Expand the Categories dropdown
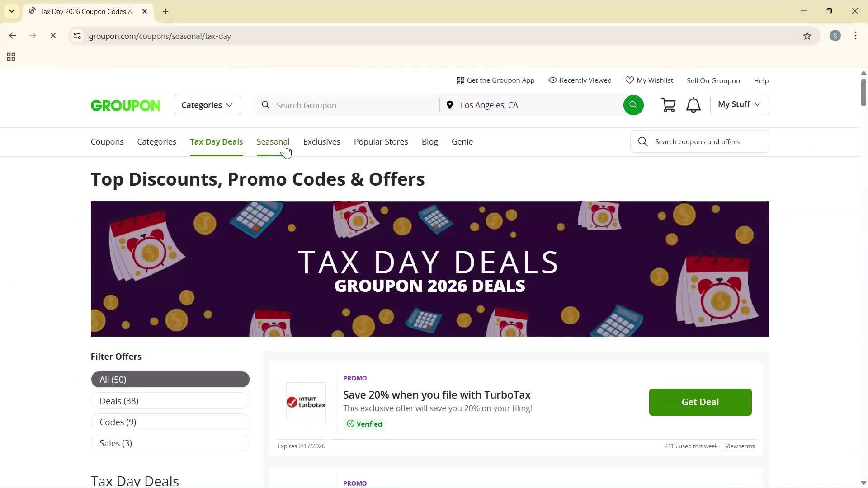 click(207, 105)
